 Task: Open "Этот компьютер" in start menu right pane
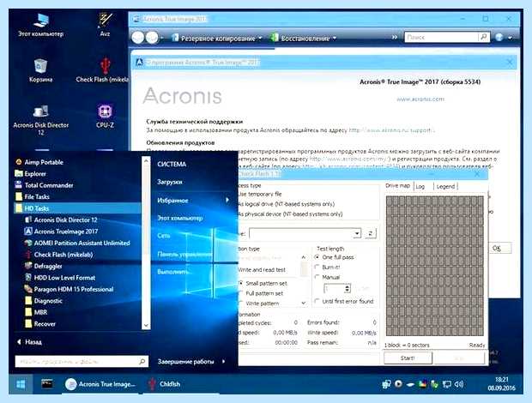[x=180, y=218]
